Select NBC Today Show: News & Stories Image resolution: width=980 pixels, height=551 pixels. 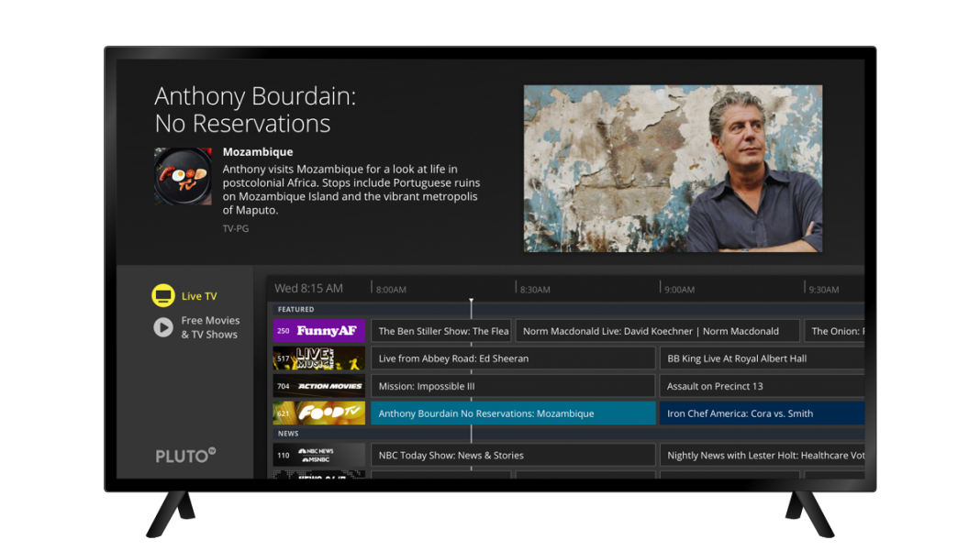[x=513, y=456]
